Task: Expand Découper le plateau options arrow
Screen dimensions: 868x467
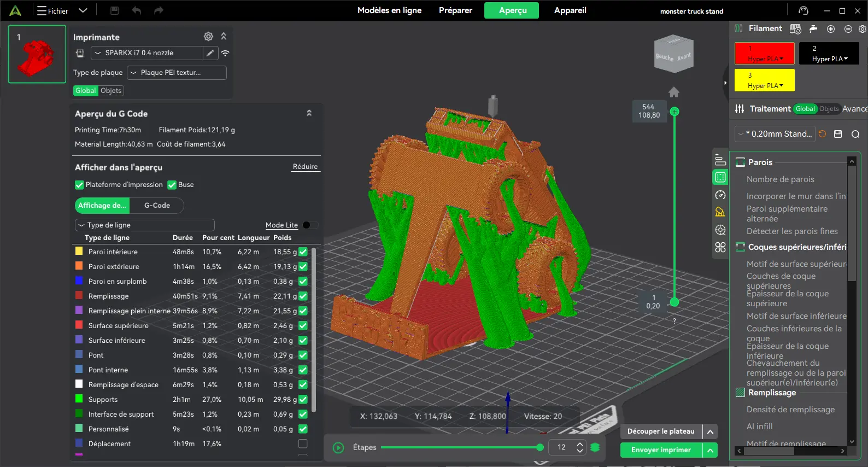Action: (x=710, y=431)
